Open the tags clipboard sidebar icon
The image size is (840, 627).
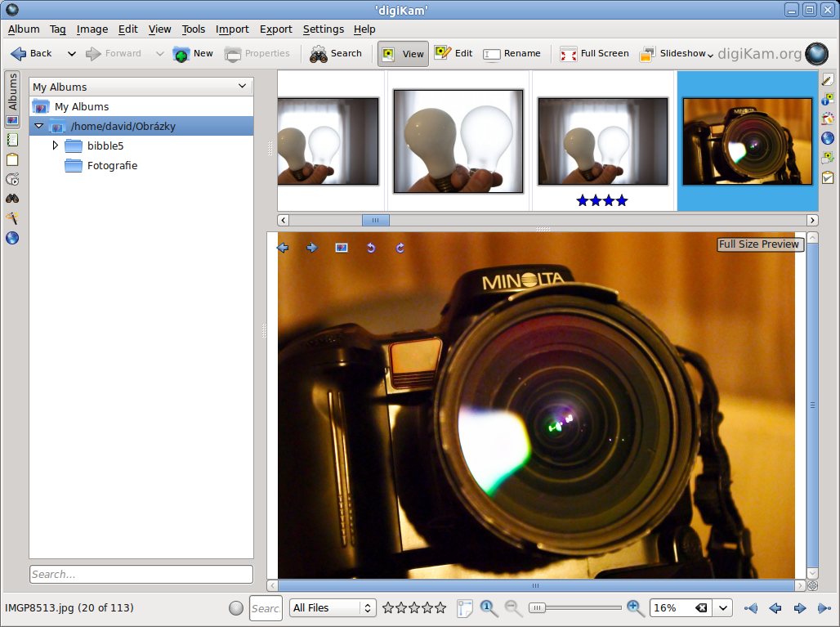pyautogui.click(x=12, y=159)
